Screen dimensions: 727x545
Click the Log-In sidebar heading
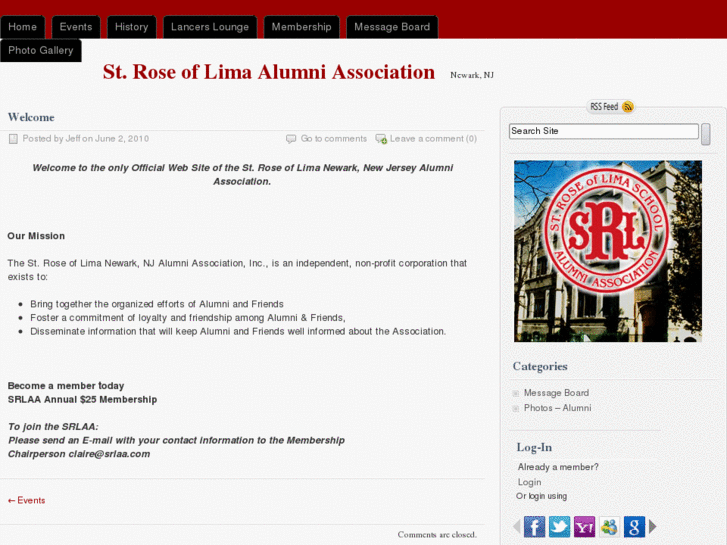(x=534, y=448)
